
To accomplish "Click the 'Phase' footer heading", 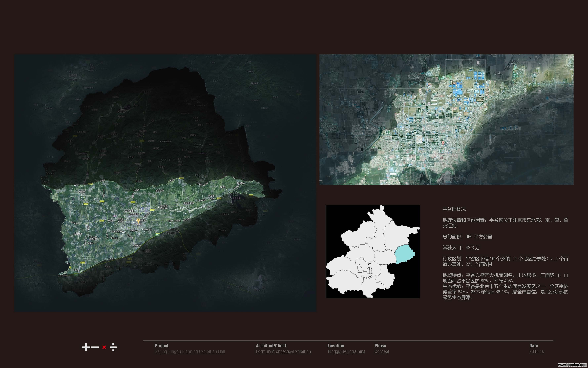I will [x=380, y=346].
